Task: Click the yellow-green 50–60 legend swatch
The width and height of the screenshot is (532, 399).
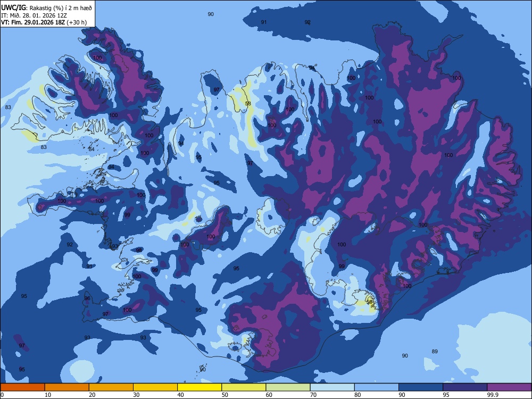Action: pos(244,387)
